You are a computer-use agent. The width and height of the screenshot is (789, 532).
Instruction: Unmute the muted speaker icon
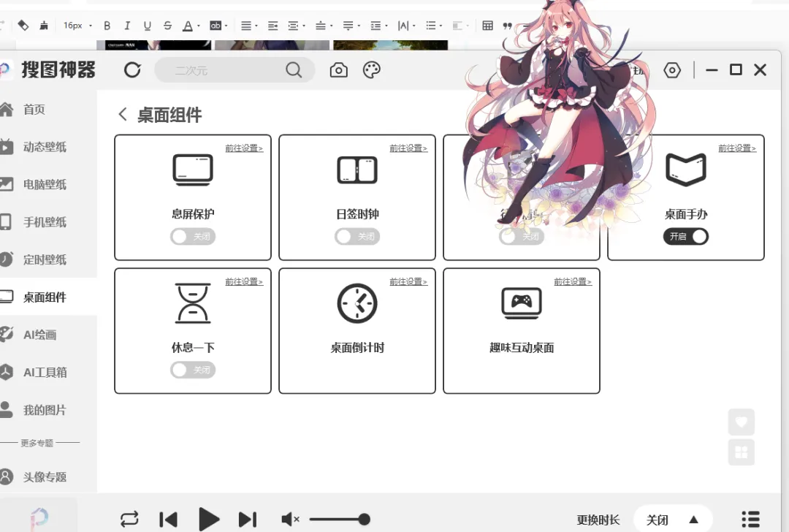pos(290,520)
